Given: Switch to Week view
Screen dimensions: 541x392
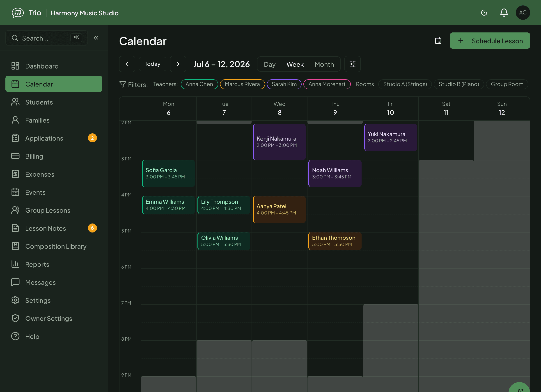Looking at the screenshot, I should click(295, 64).
